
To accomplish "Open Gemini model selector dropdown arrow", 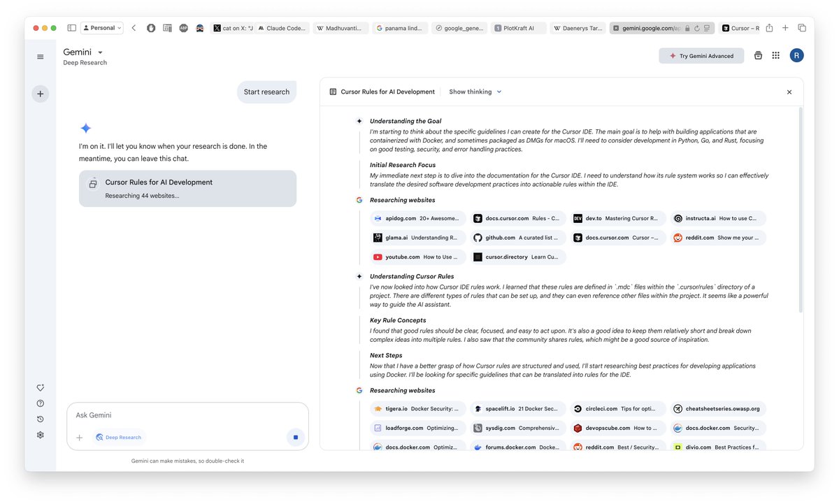I will coord(100,52).
